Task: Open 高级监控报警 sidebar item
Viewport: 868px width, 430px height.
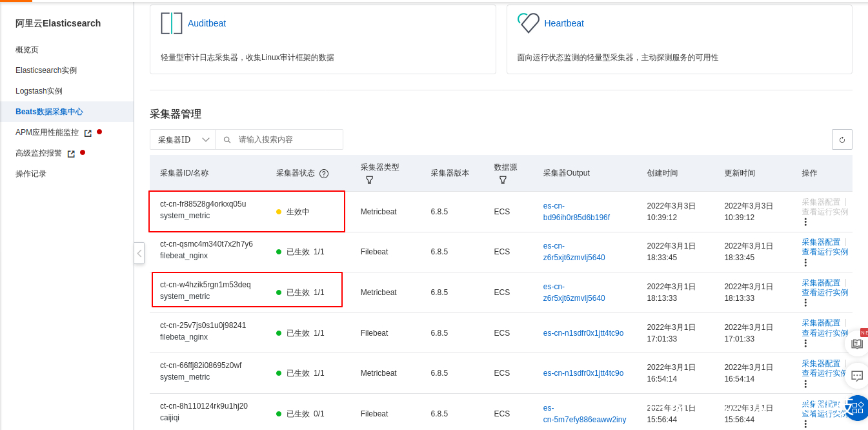Action: coord(39,153)
